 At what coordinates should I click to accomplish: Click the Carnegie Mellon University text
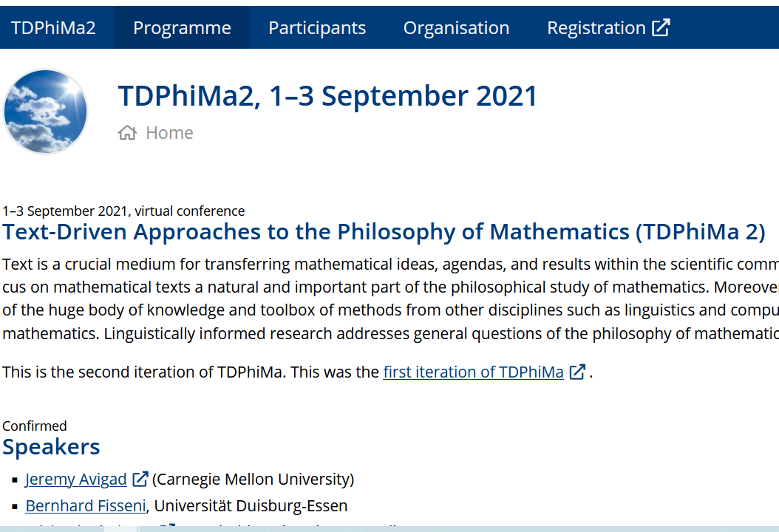(x=253, y=479)
